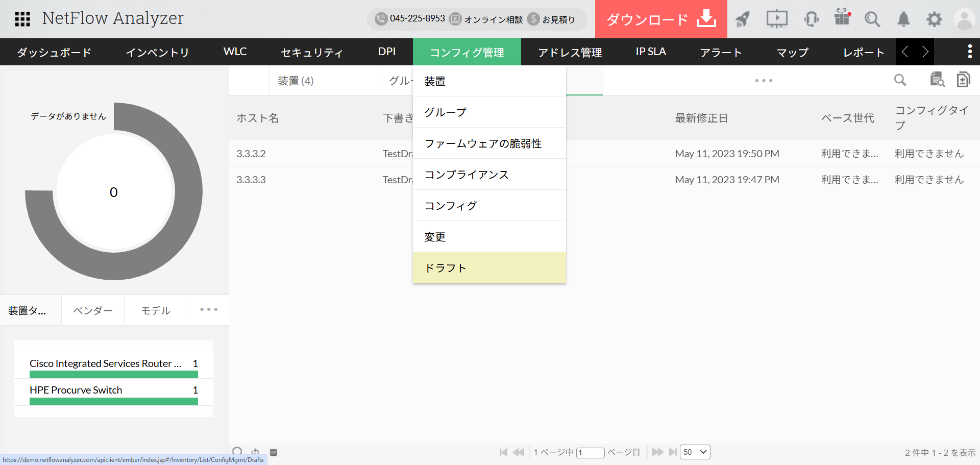
Task: Click the user profile avatar
Action: point(964,19)
